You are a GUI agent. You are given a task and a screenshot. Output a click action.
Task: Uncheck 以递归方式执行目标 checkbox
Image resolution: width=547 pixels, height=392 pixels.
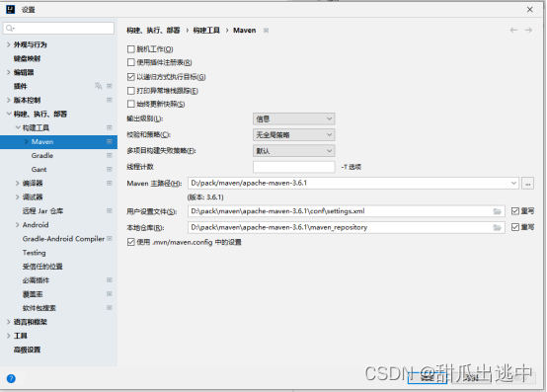(131, 77)
